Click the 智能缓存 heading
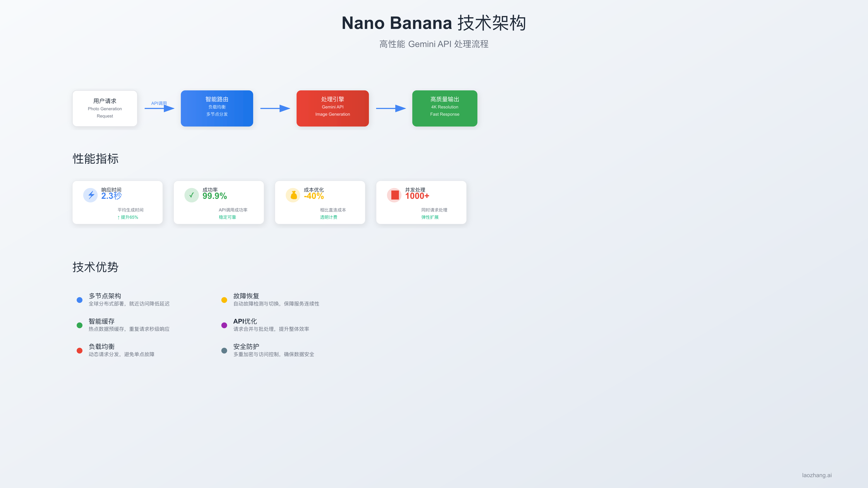 click(x=101, y=321)
